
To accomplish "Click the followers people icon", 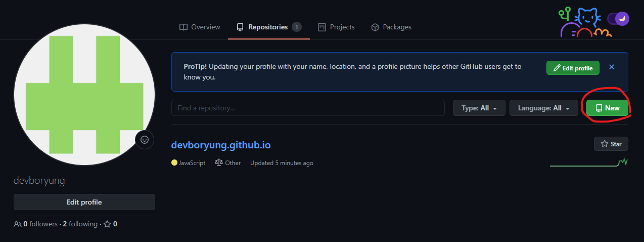I will coord(18,224).
